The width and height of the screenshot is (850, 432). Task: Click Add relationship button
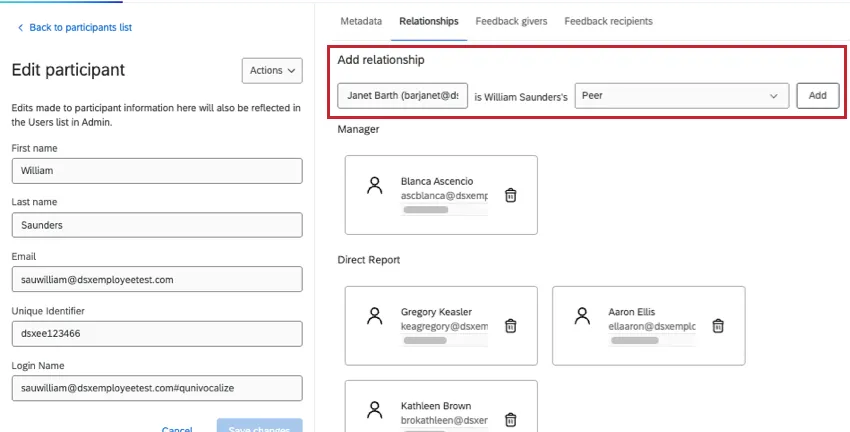point(817,96)
